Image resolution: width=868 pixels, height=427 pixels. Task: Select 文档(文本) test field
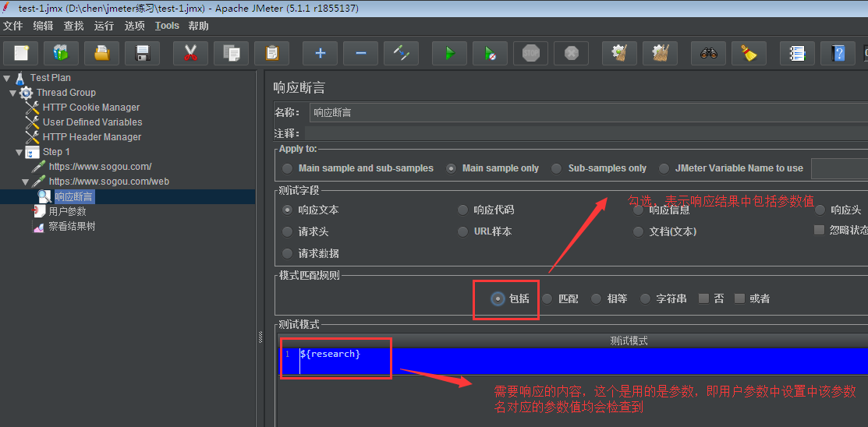(x=664, y=231)
